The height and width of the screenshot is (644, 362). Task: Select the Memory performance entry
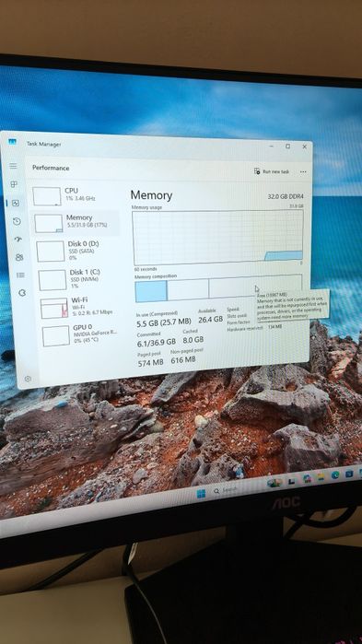[x=76, y=223]
